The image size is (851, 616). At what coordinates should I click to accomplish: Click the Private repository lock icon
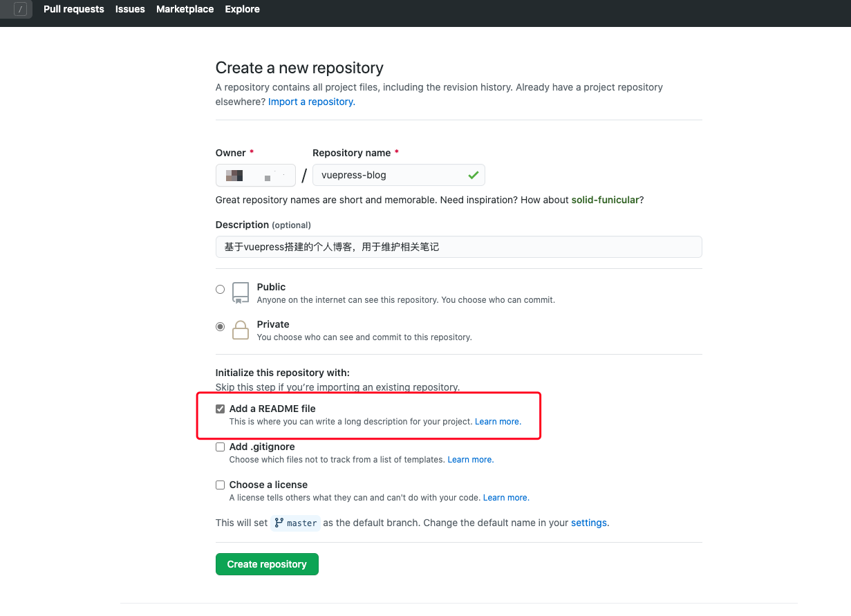[240, 330]
